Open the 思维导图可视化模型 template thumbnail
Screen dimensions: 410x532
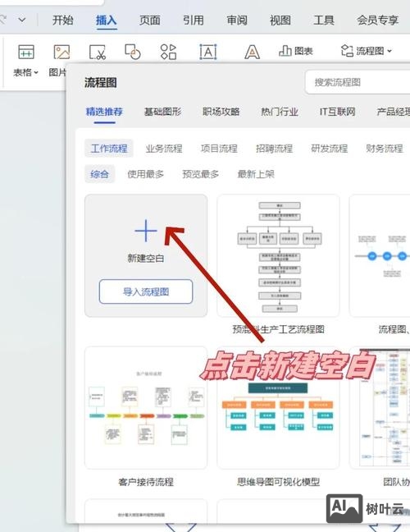click(278, 408)
